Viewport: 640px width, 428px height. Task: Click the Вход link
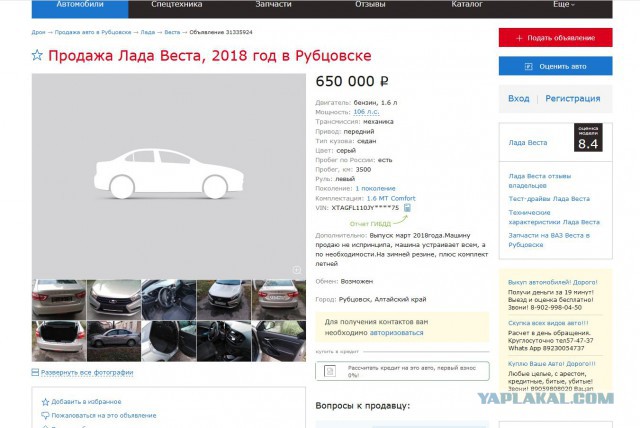(519, 98)
